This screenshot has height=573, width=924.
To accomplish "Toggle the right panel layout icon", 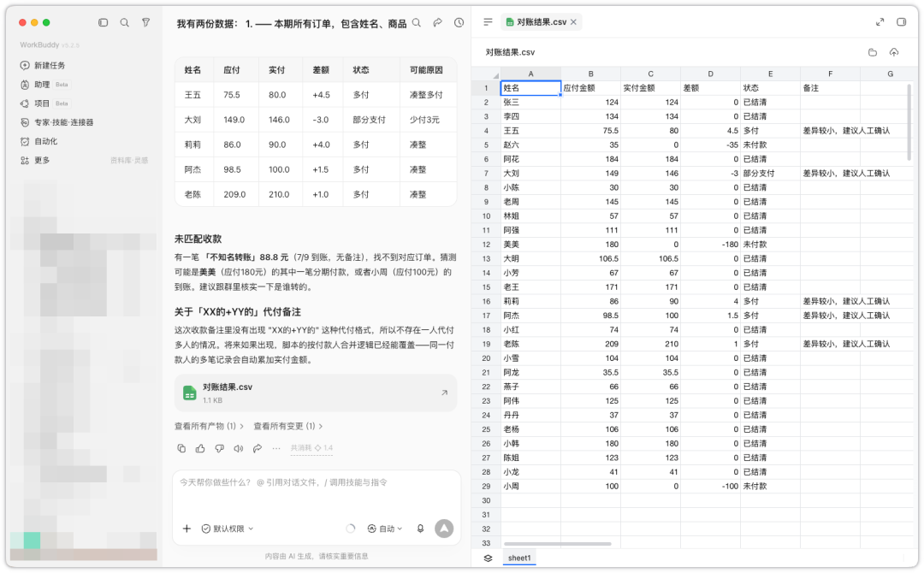I will [901, 22].
